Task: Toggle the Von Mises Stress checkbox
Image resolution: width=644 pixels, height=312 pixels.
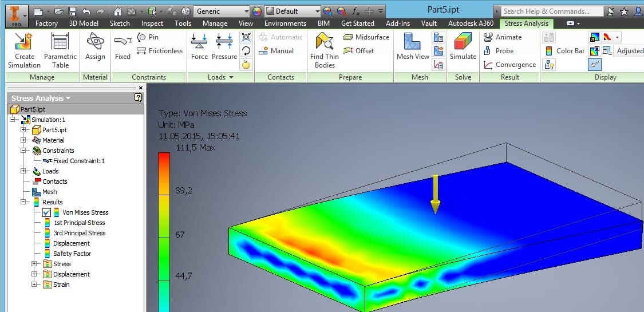Action: (x=46, y=212)
